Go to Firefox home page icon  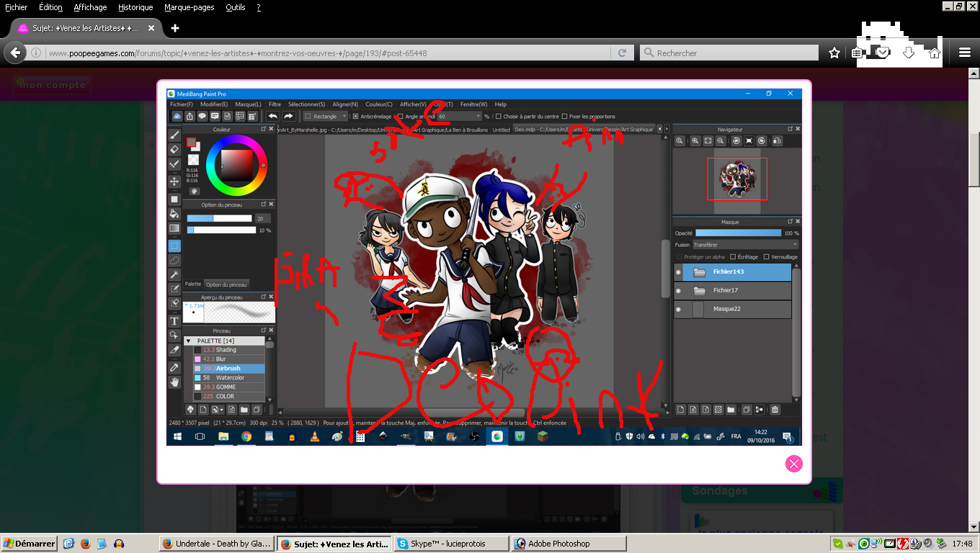coord(935,53)
